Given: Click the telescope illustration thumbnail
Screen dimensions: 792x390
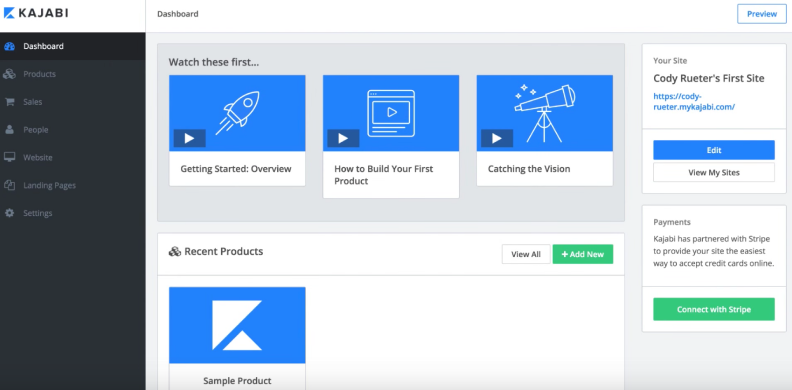Looking at the screenshot, I should 544,113.
